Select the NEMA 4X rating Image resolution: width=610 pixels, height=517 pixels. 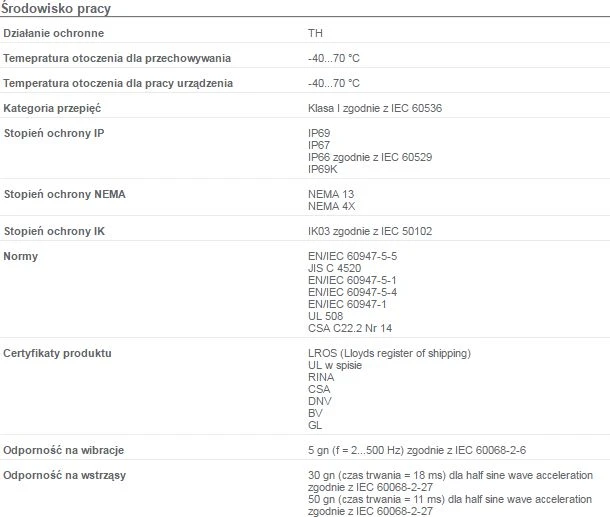click(331, 206)
